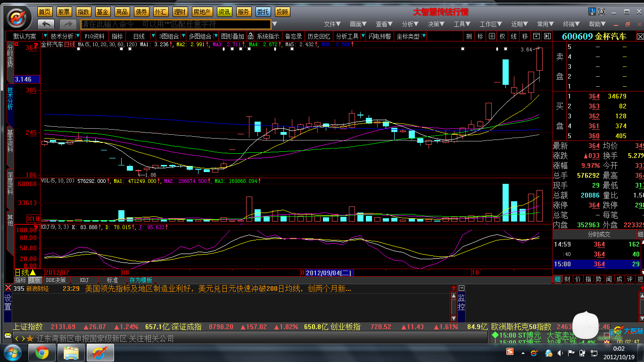Click the star favorite icon in news bar
Screen dimensions: 644x362
[30, 338]
